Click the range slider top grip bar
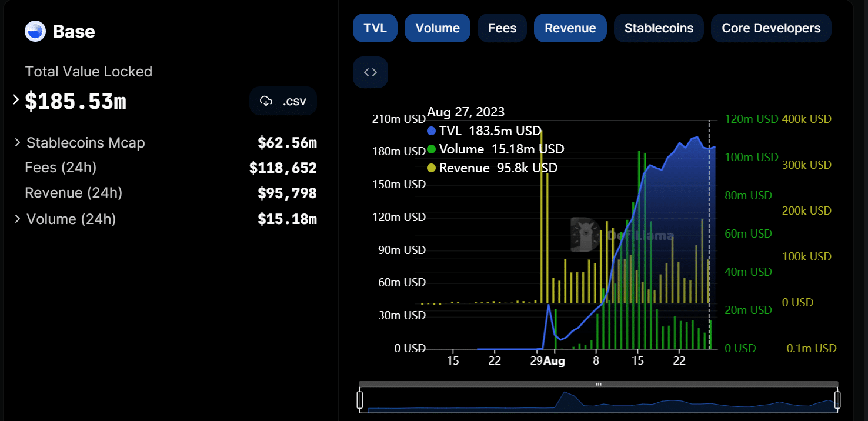The width and height of the screenshot is (868, 421). coord(598,384)
